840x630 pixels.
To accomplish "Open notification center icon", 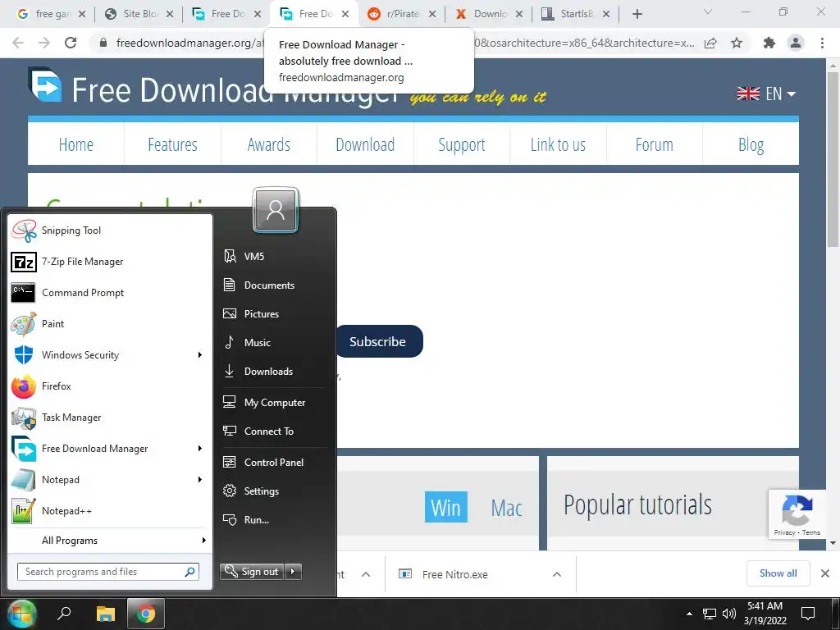I will (x=808, y=614).
